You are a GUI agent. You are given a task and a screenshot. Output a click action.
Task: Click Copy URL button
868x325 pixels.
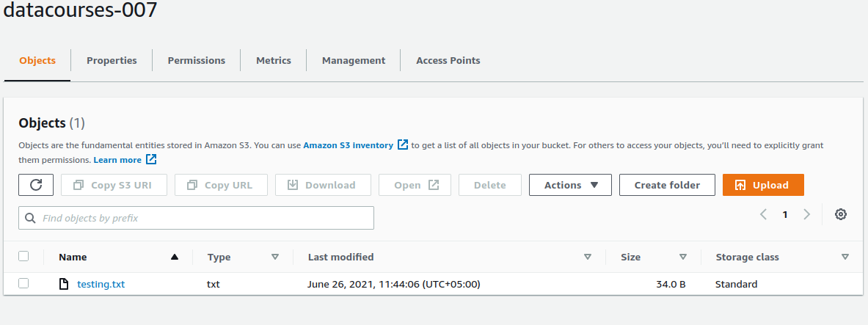[x=221, y=185]
